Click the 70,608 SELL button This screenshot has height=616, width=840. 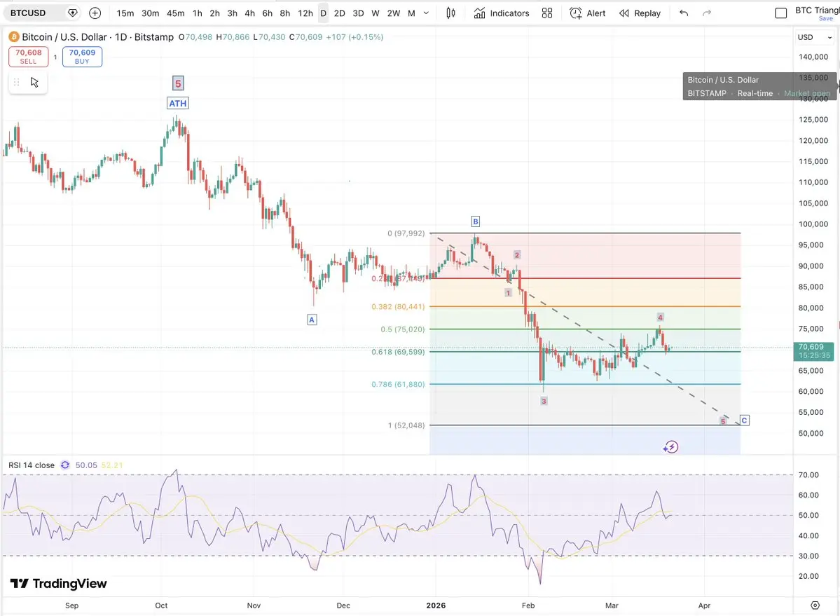pyautogui.click(x=29, y=56)
